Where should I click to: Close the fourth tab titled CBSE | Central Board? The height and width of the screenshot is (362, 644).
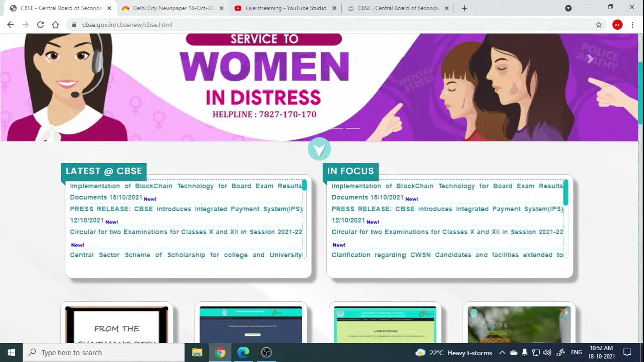pyautogui.click(x=446, y=8)
